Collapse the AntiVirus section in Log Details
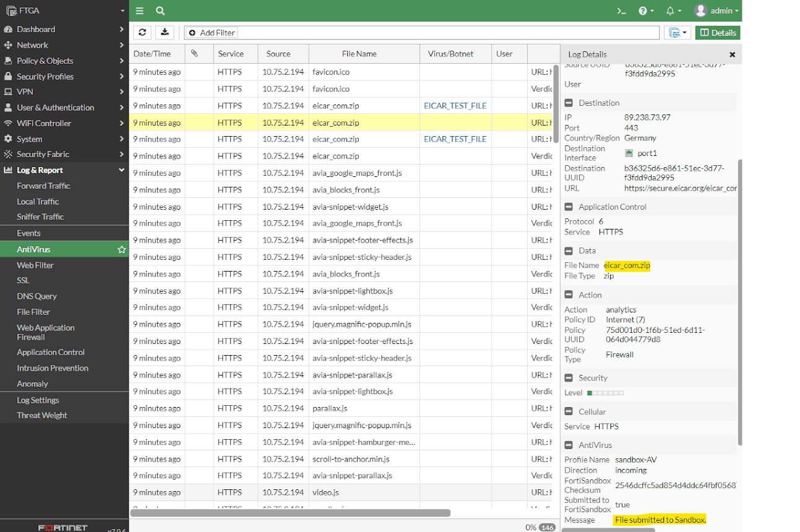 (x=569, y=445)
